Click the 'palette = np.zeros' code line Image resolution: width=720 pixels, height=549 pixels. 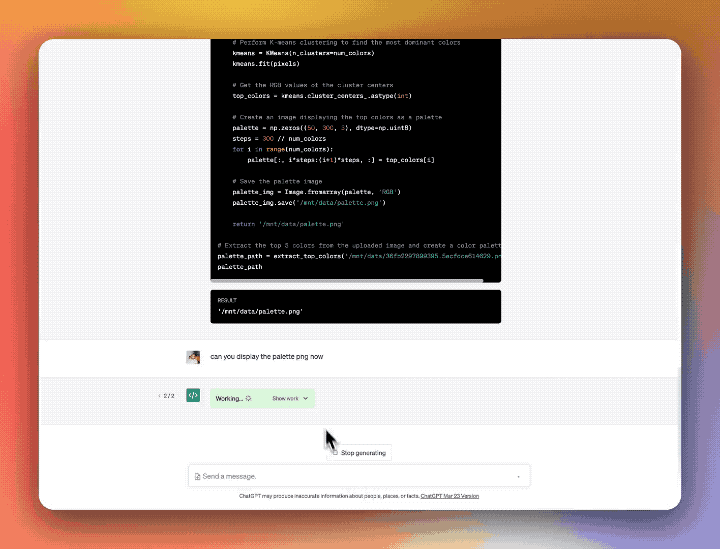pyautogui.click(x=322, y=128)
